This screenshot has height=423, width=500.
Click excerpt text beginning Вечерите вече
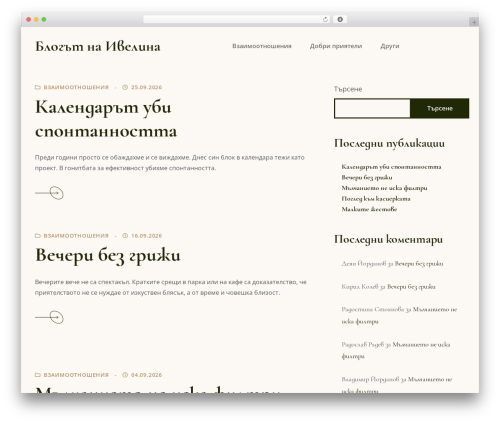coord(171,287)
